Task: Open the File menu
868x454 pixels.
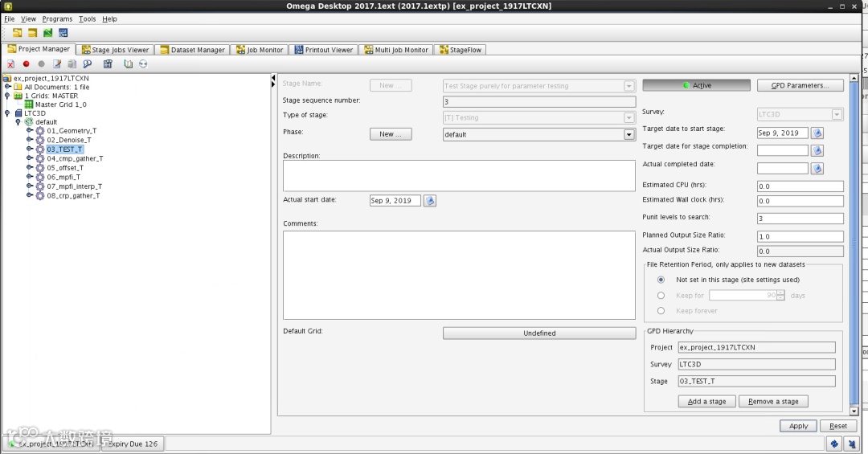Action: [10, 18]
